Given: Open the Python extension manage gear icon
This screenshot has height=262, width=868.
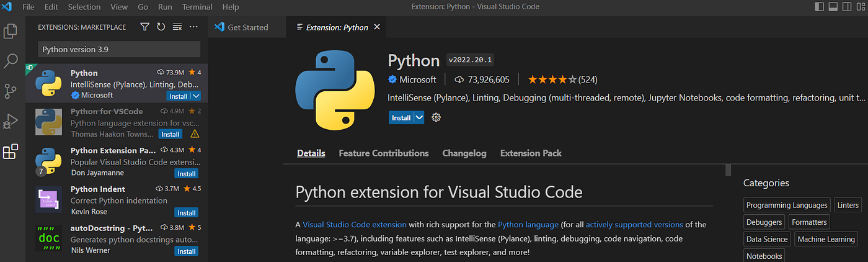Looking at the screenshot, I should 436,117.
